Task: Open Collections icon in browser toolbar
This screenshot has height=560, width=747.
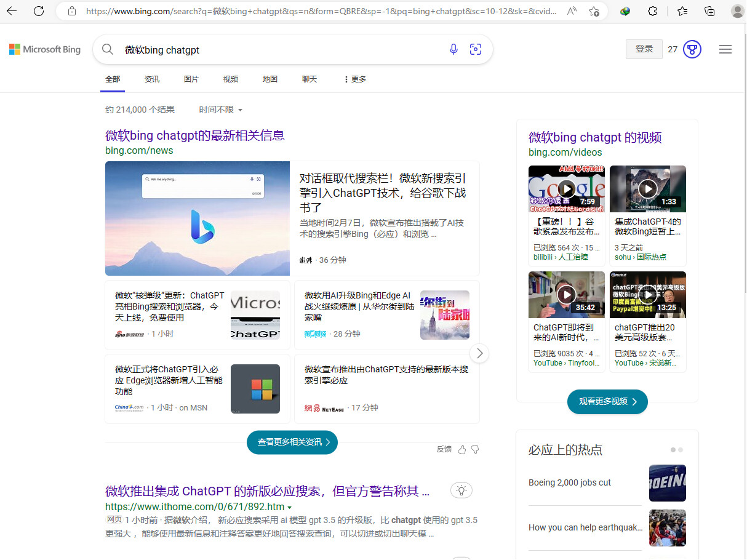Action: (709, 11)
